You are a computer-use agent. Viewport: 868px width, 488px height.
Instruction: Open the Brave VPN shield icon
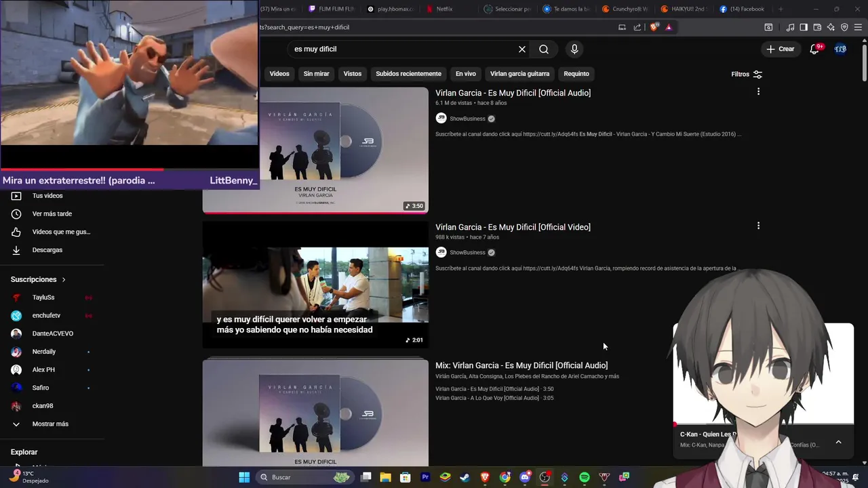point(844,27)
